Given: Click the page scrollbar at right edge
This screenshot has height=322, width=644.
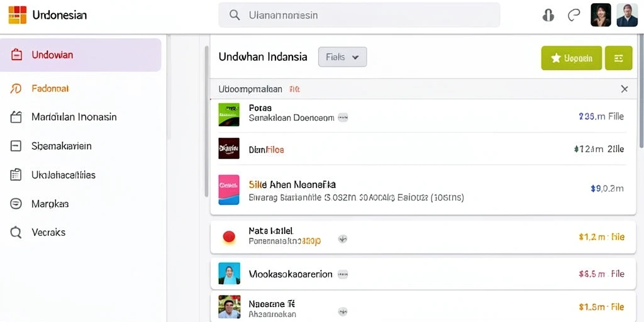Looking at the screenshot, I should point(641,91).
